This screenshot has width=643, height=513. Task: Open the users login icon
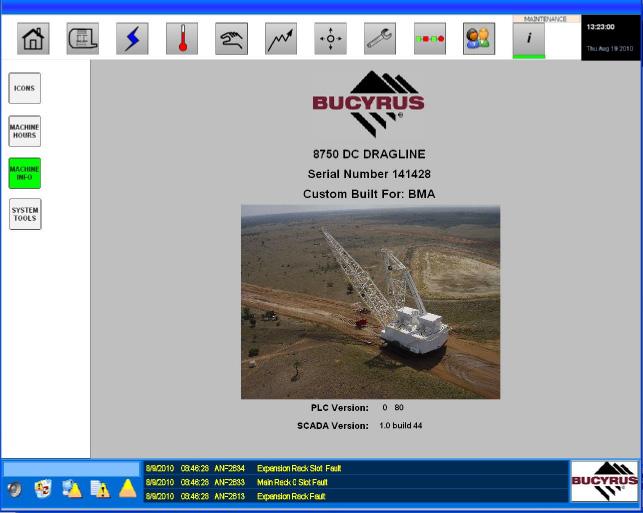point(479,39)
